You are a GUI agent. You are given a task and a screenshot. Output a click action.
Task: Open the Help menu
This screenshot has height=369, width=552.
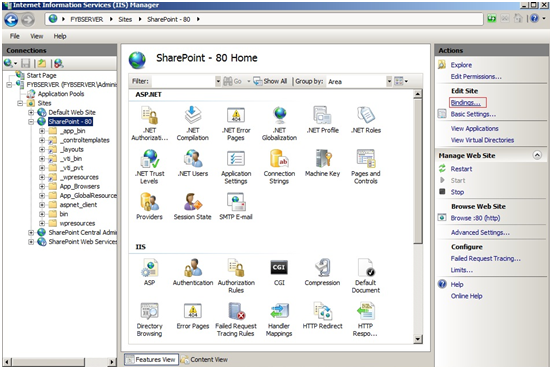pyautogui.click(x=60, y=36)
